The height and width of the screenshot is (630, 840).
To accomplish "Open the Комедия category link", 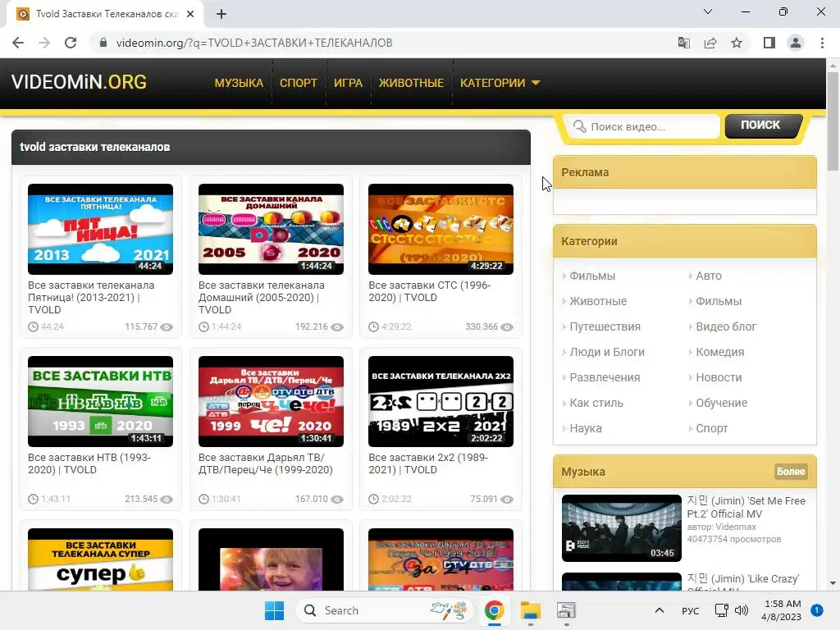I will pyautogui.click(x=720, y=352).
